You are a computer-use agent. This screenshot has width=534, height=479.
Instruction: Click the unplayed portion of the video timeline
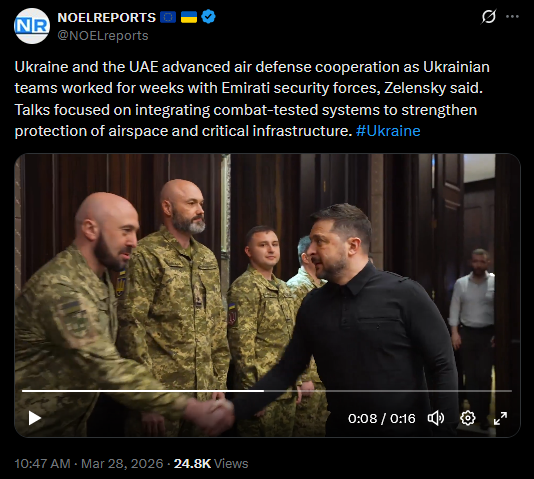[x=388, y=391]
